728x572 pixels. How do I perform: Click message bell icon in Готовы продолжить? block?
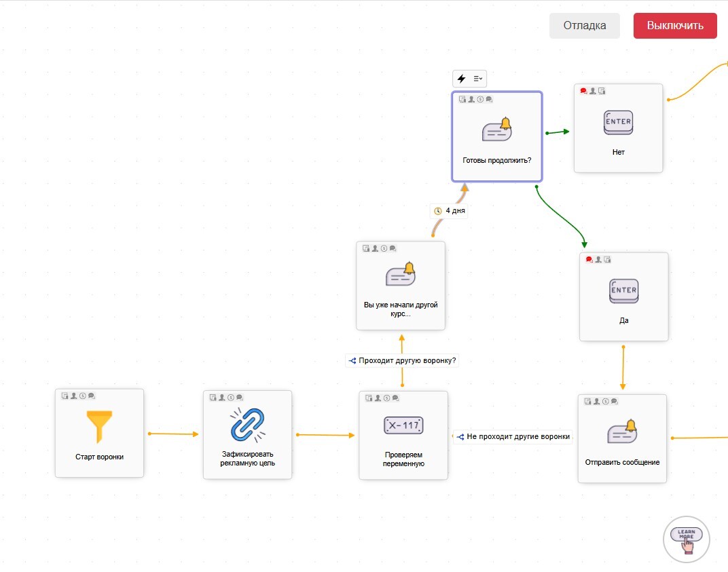[x=496, y=130]
